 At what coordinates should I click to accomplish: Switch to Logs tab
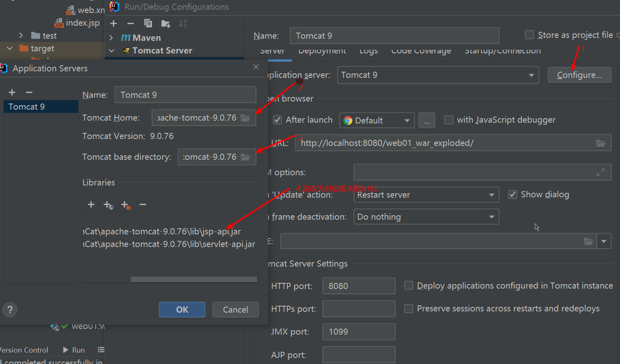tap(368, 51)
